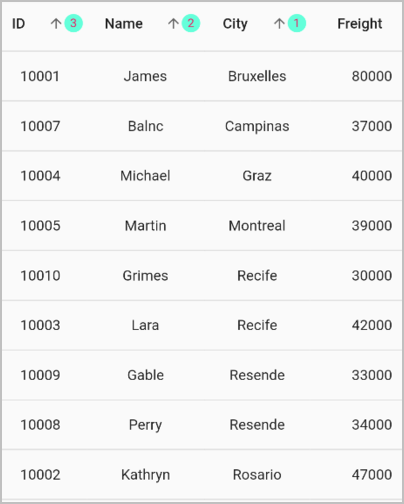This screenshot has width=404, height=504.
Task: Click the ID column header label
Action: [19, 24]
